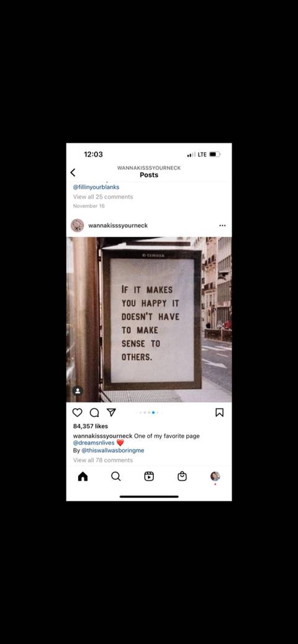
Task: Select the carousel page indicator dots
Action: pyautogui.click(x=149, y=413)
